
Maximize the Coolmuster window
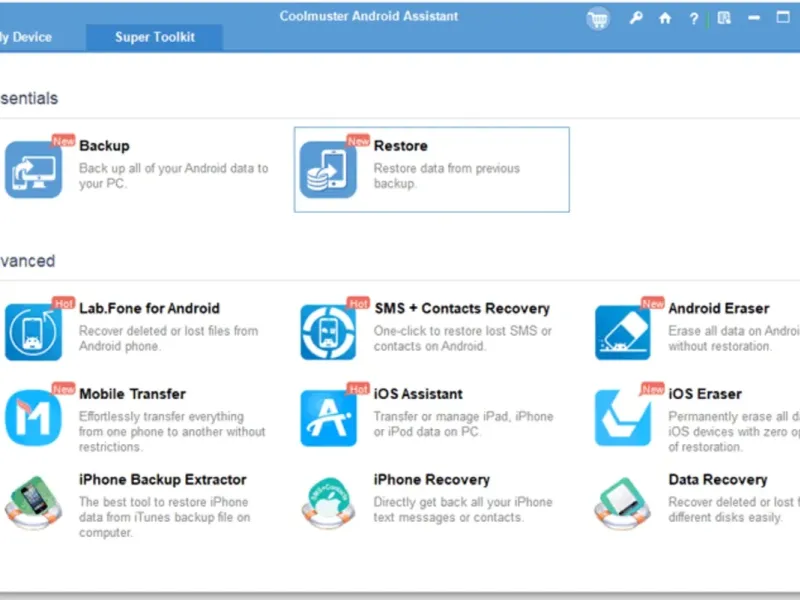click(783, 17)
